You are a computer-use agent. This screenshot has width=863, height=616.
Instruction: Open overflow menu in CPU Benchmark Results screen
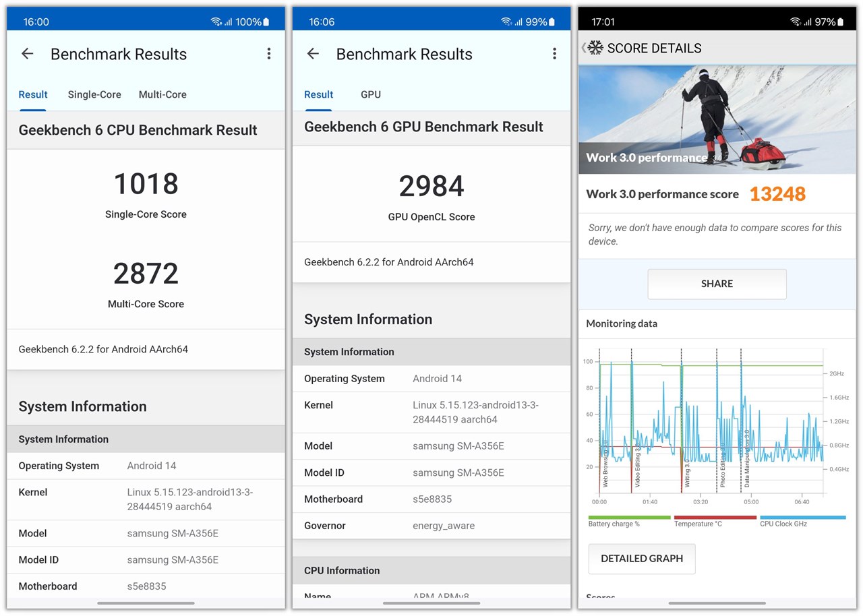pyautogui.click(x=268, y=54)
